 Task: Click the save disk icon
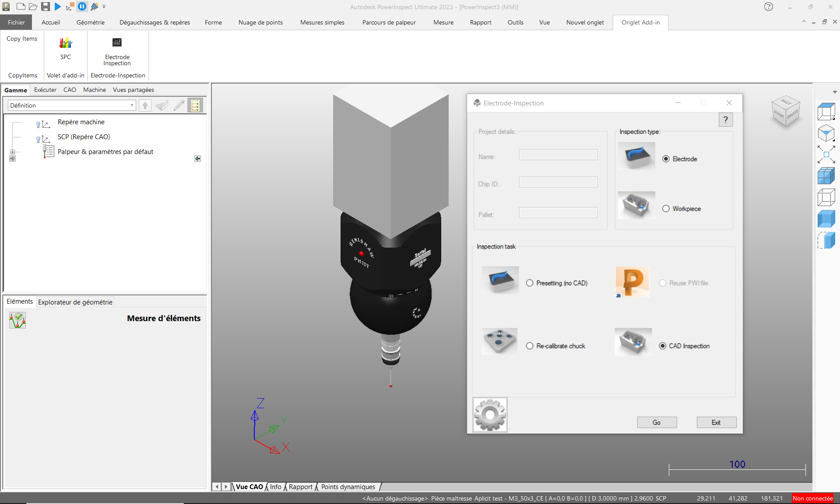[x=46, y=7]
